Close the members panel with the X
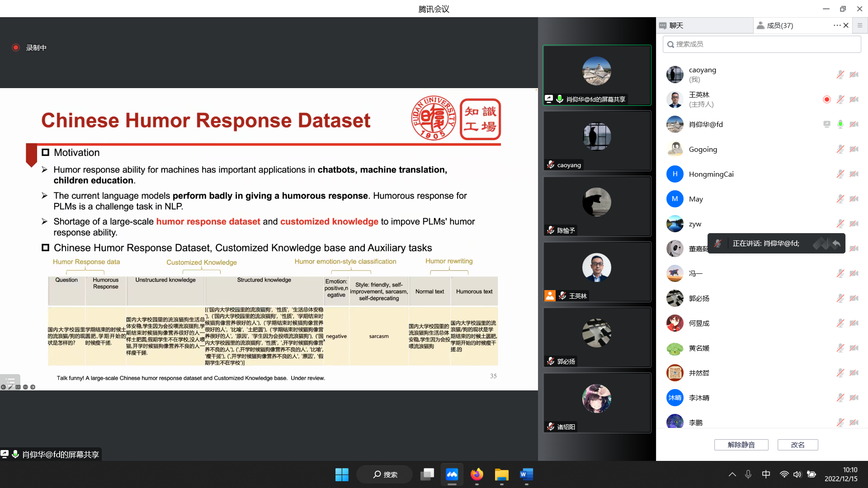The image size is (868, 488). (x=846, y=25)
